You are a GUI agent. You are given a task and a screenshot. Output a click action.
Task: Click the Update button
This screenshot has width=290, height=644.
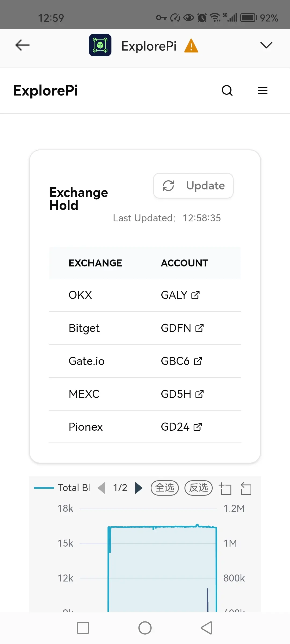pyautogui.click(x=193, y=186)
